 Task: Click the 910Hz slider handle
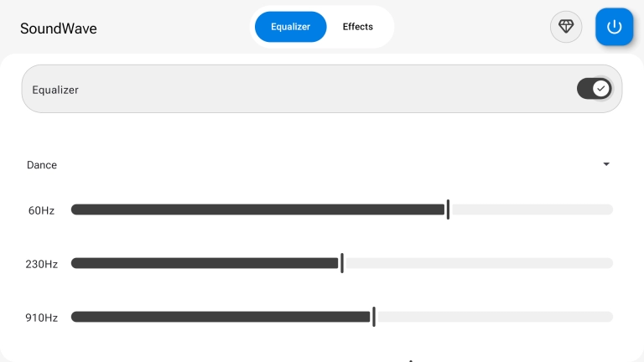click(374, 317)
